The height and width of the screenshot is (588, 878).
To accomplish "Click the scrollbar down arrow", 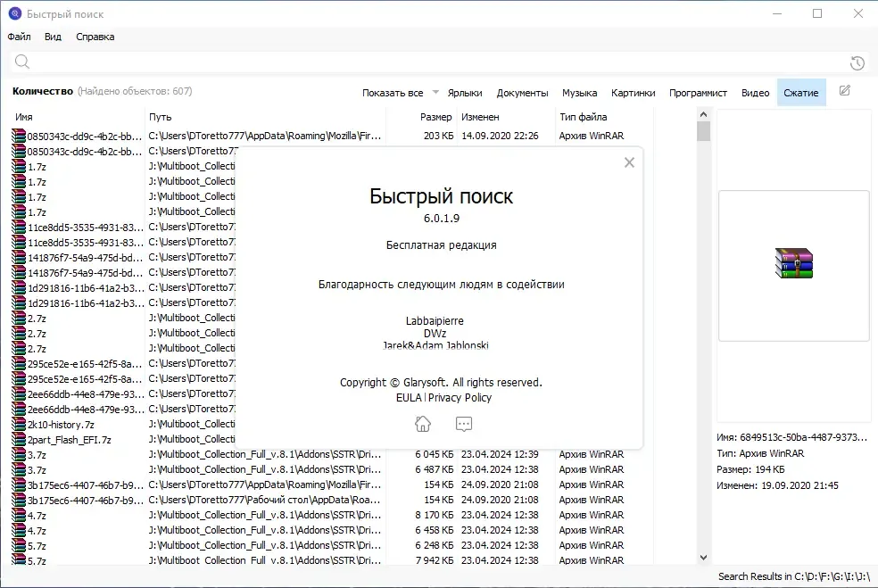I will (x=703, y=558).
